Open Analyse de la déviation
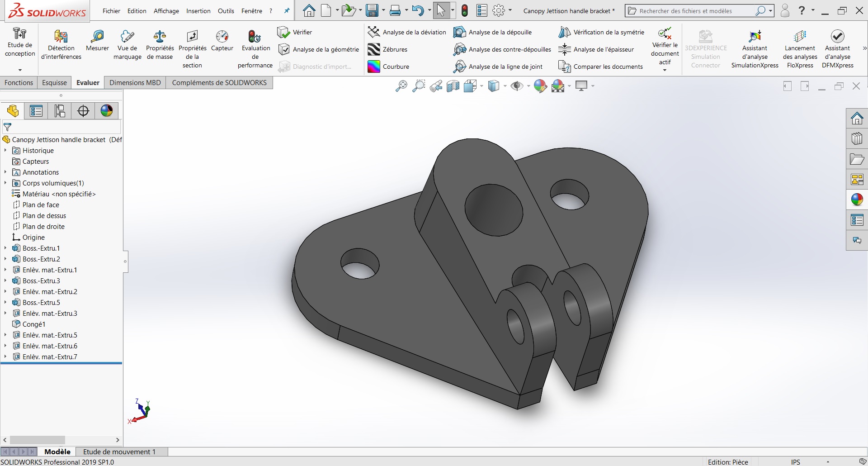The image size is (868, 466). (407, 32)
